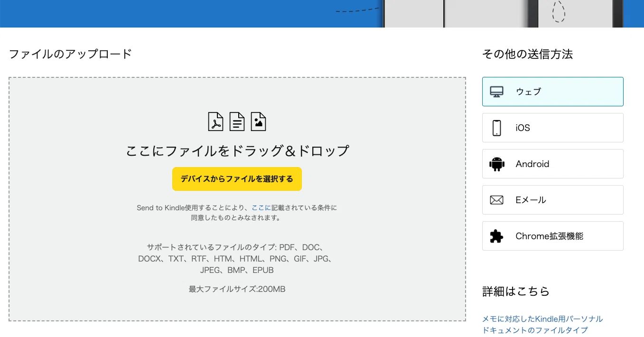
Task: Open the ここに terms link
Action: pos(261,207)
